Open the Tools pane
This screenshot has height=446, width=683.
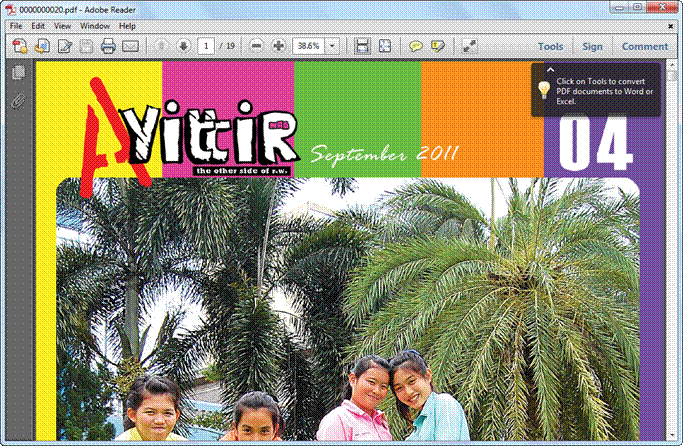(551, 46)
